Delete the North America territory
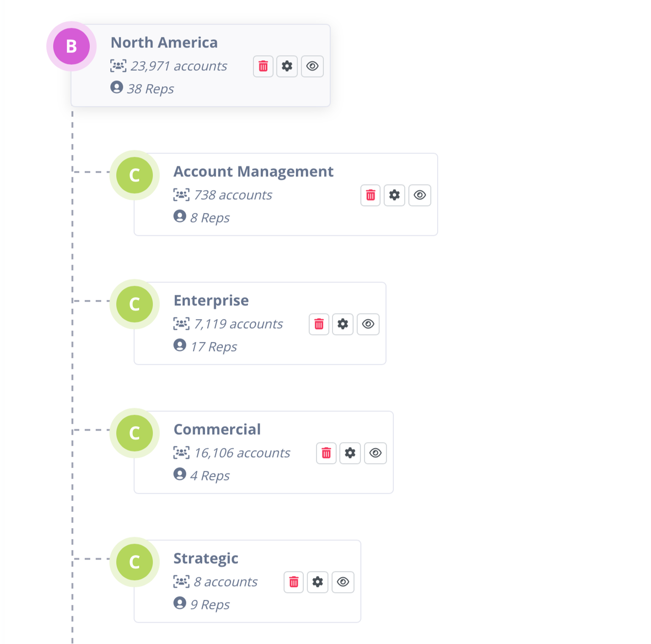The image size is (651, 644). (x=263, y=66)
